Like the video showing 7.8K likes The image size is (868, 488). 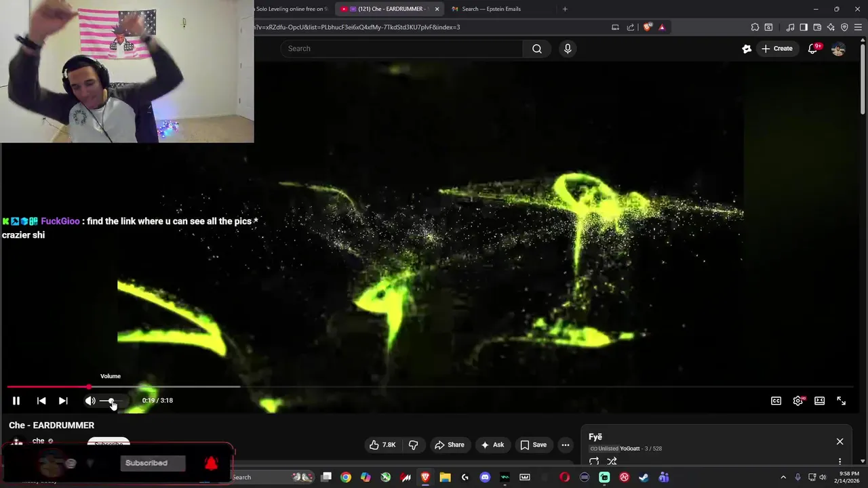pyautogui.click(x=382, y=445)
